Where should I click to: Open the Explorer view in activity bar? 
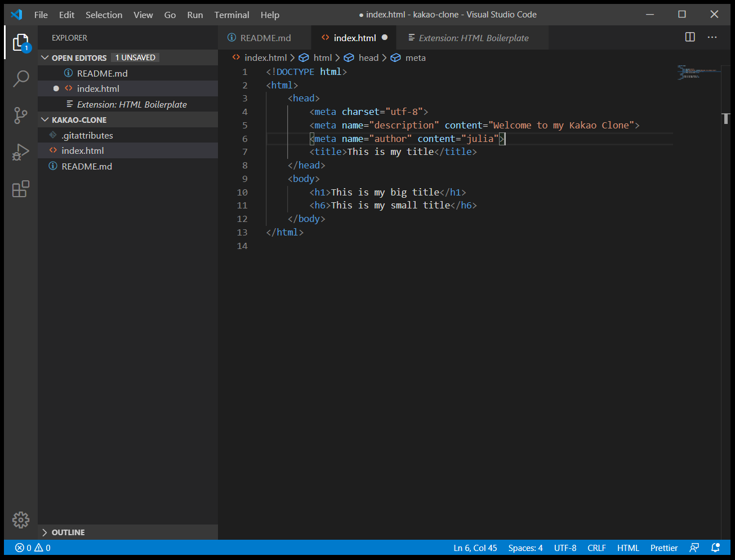pyautogui.click(x=21, y=42)
